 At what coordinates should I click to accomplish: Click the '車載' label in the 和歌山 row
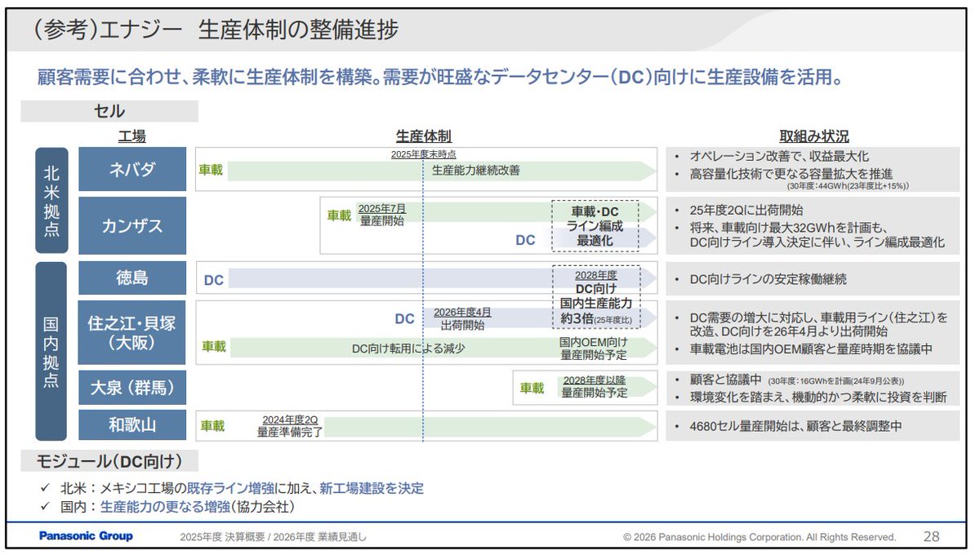pos(213,426)
